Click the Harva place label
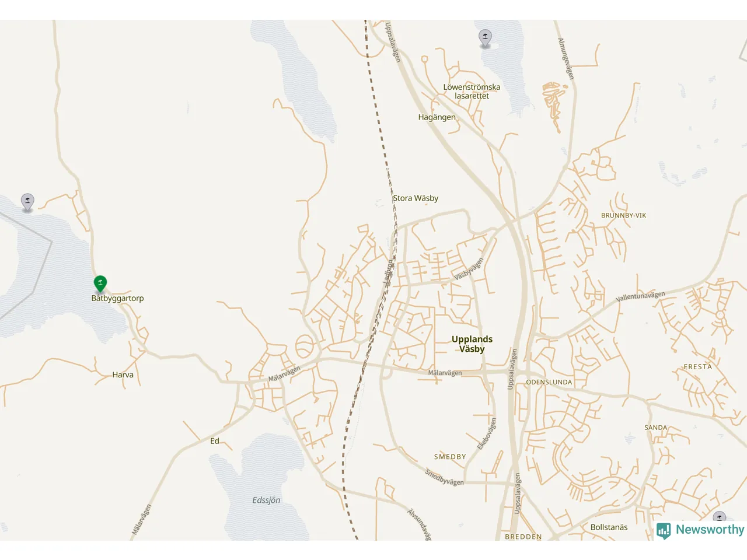The image size is (747, 560). (x=123, y=375)
